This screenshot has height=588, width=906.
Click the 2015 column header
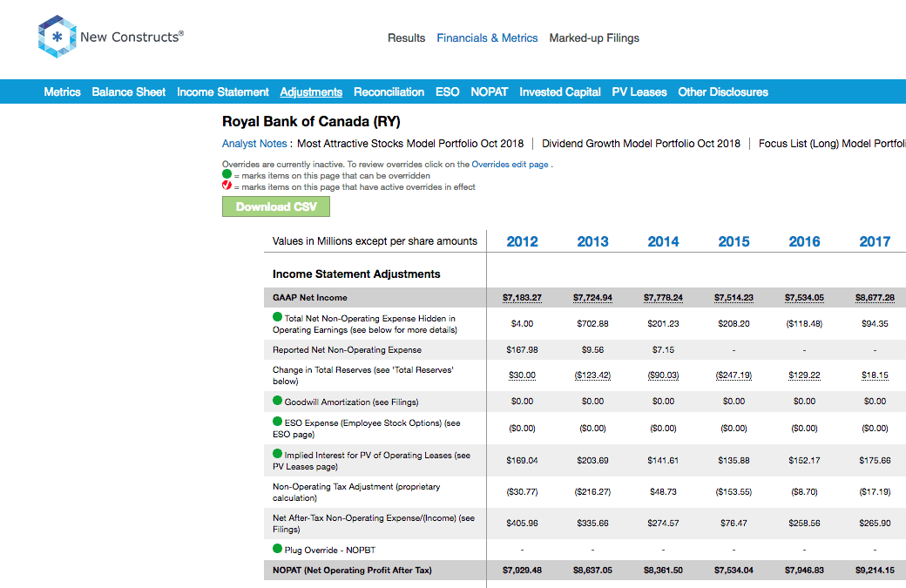point(734,241)
